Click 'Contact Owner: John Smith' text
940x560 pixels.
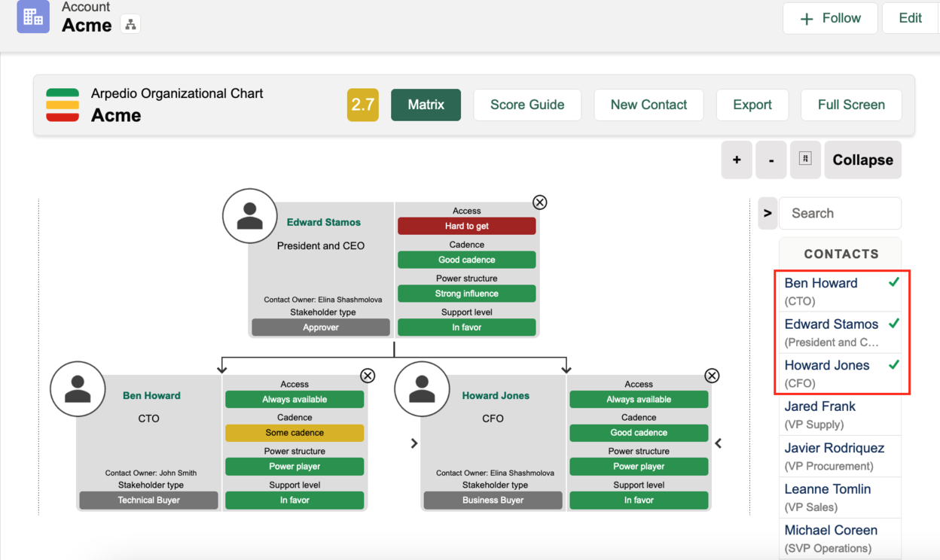tap(151, 473)
